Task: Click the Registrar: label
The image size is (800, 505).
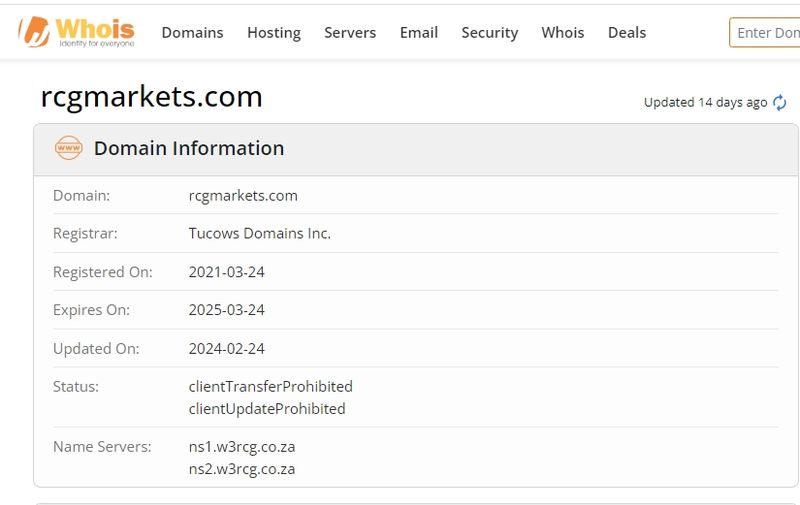Action: coord(85,234)
